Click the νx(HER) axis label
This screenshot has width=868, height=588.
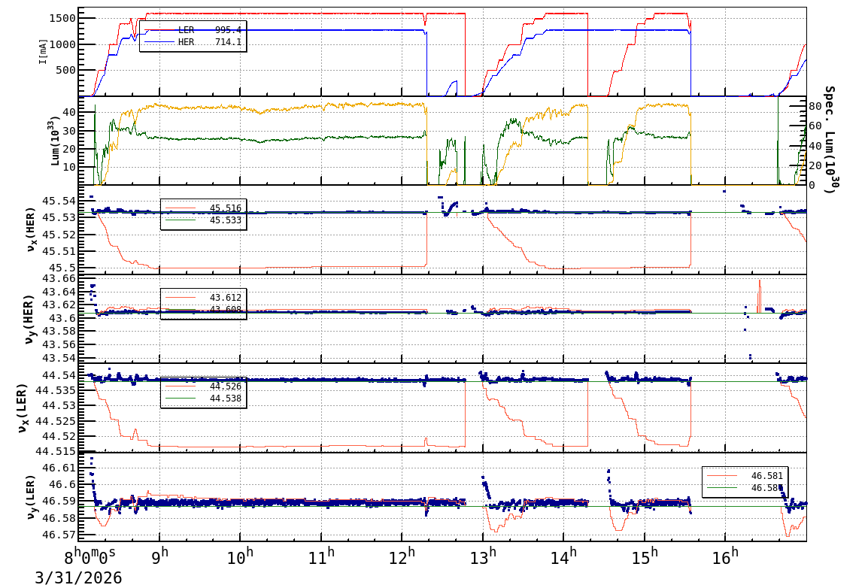point(31,229)
